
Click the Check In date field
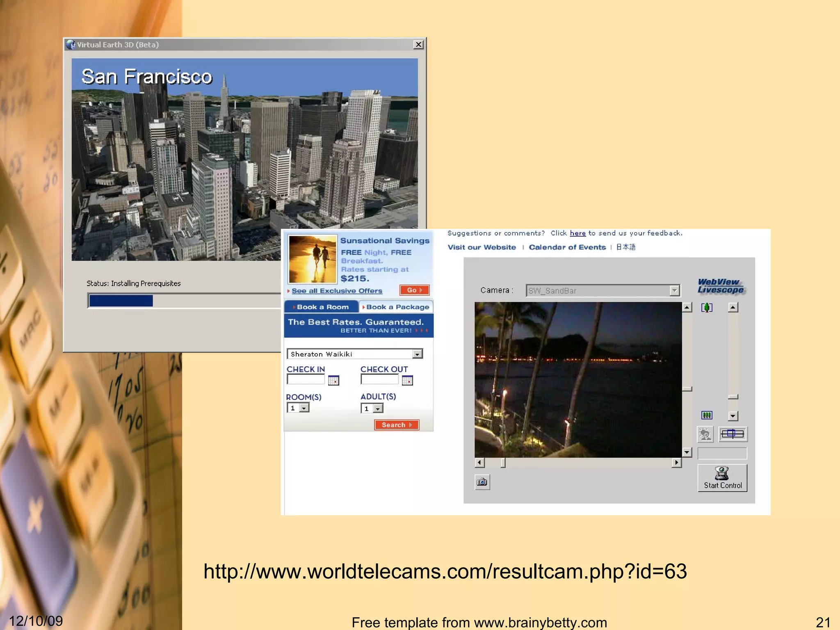pos(306,379)
